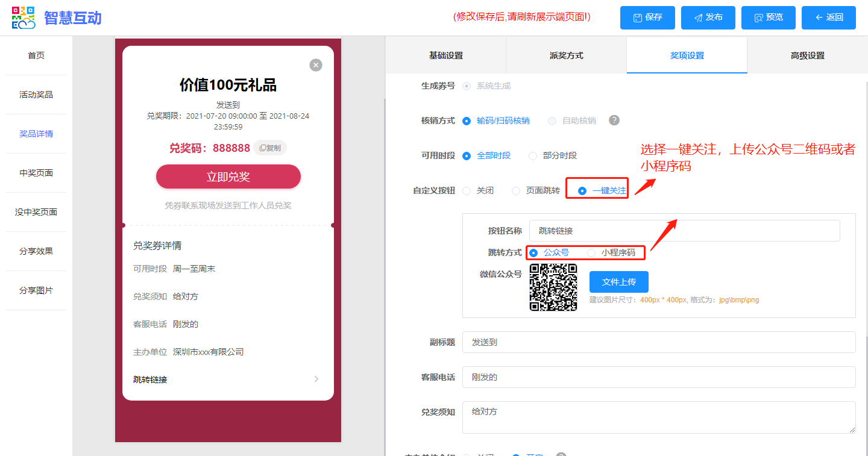
Task: Click the 复制 copy code icon button
Action: (270, 148)
